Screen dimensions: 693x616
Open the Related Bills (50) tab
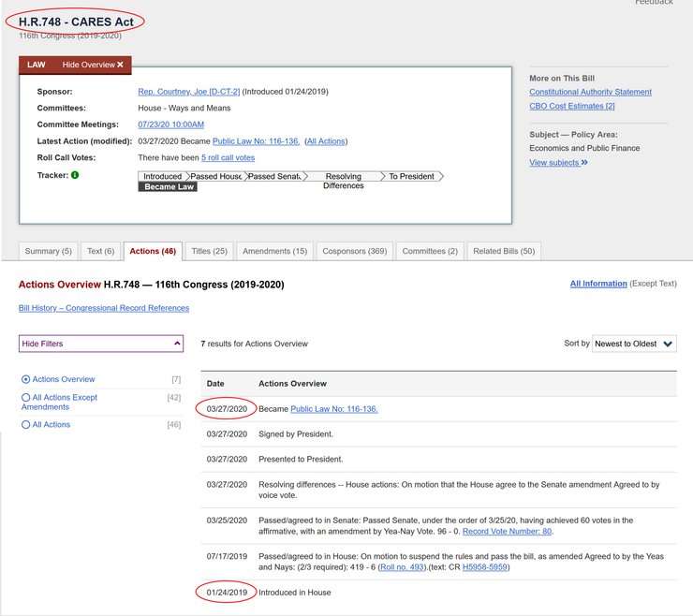click(504, 251)
